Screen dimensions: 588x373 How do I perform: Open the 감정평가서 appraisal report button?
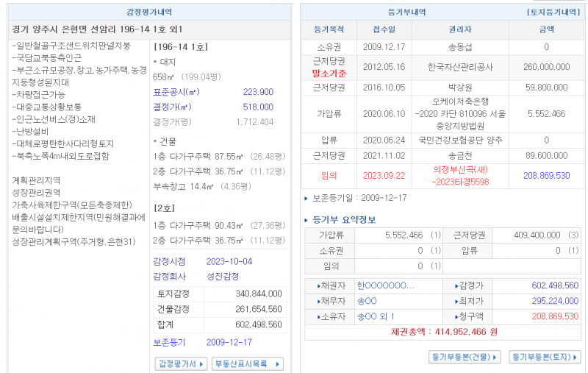click(182, 363)
